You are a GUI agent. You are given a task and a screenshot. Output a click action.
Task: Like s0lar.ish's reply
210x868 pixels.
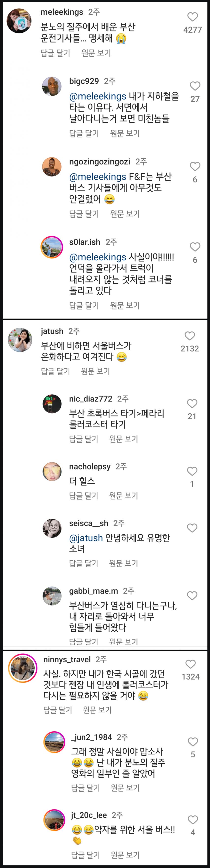point(195,247)
